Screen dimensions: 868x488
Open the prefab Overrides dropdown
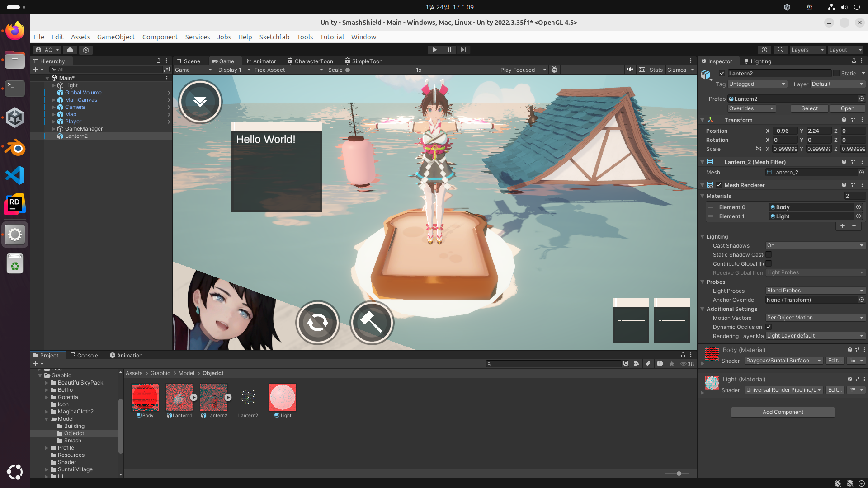coord(751,108)
